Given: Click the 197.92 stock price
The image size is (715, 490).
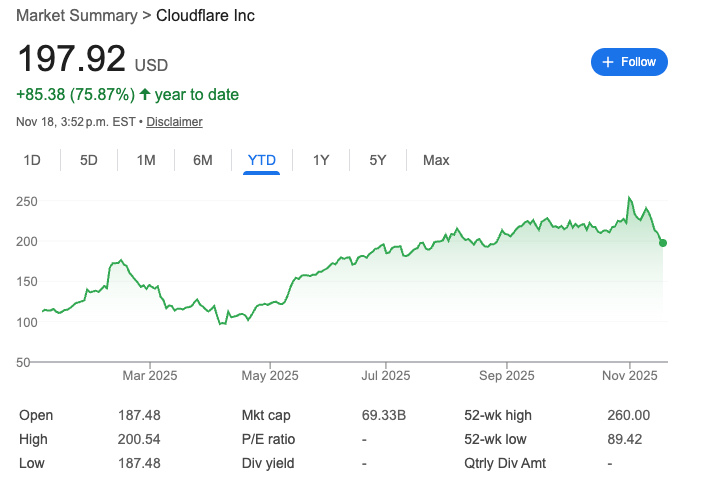Looking at the screenshot, I should pyautogui.click(x=72, y=59).
